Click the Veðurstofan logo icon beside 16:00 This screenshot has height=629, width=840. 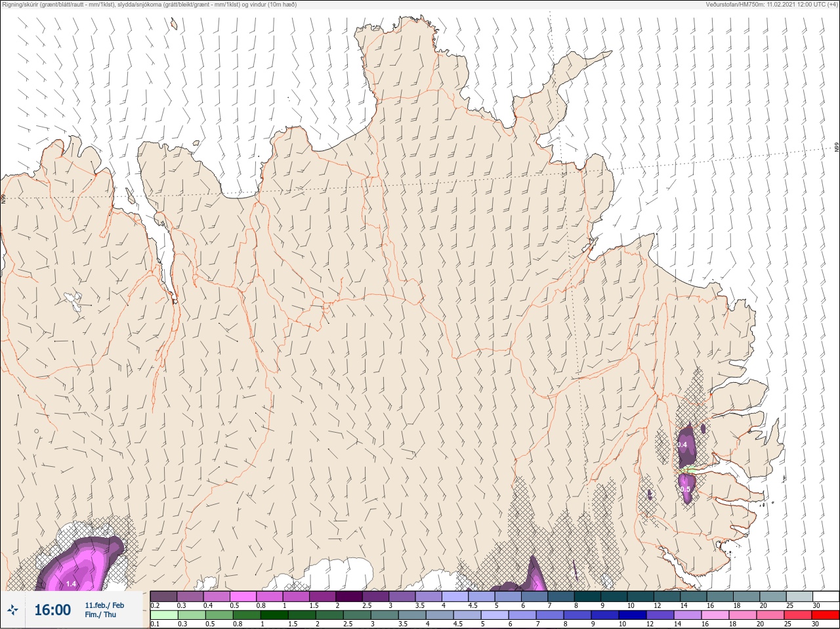[13, 610]
